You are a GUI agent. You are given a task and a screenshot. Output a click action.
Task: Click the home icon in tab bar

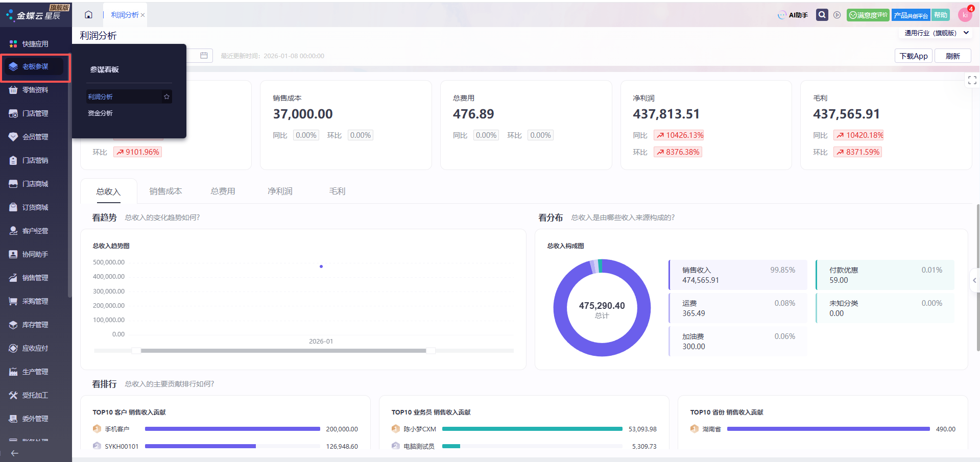[x=88, y=15]
